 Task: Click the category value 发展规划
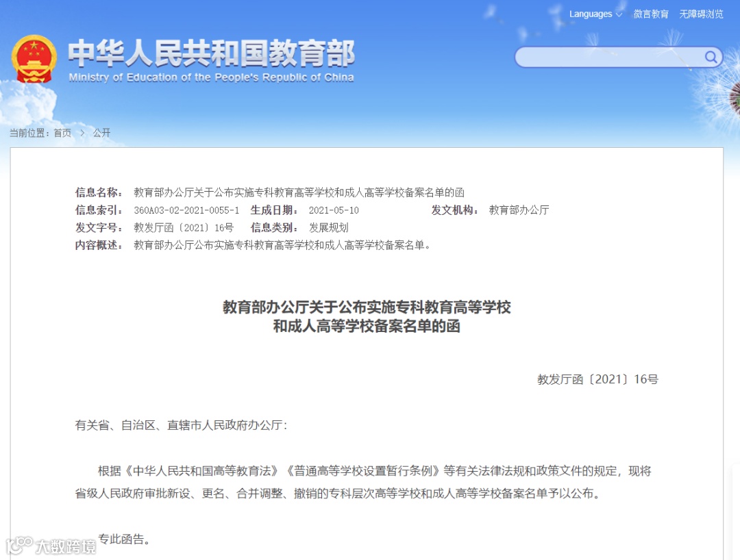coord(328,228)
